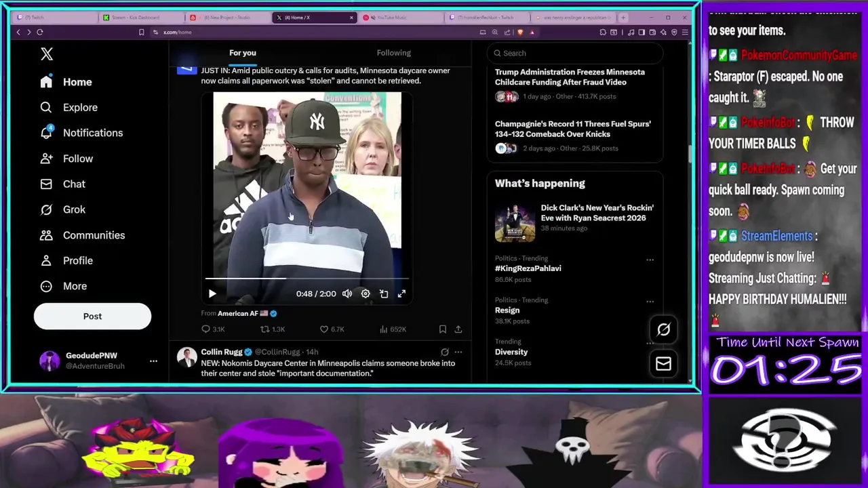Open Grok in X sidebar
868x488 pixels.
(62, 209)
